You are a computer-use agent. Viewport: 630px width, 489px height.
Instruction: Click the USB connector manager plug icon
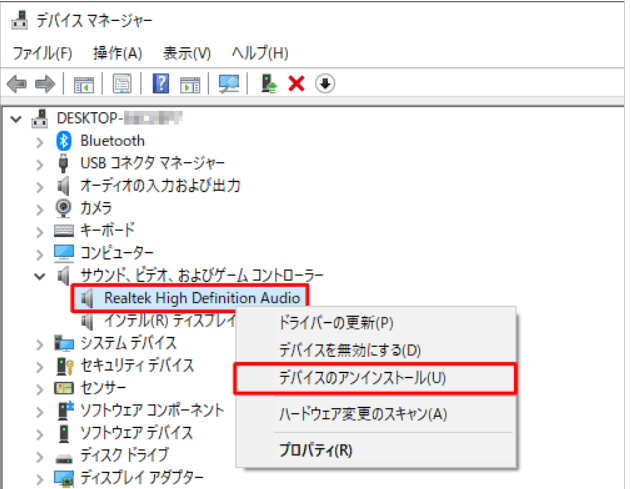[63, 163]
